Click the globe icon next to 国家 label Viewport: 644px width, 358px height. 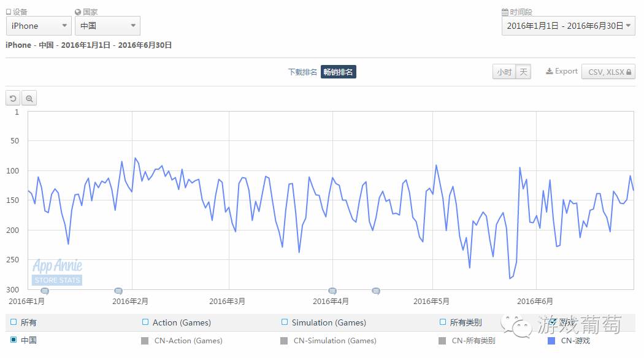pos(77,11)
